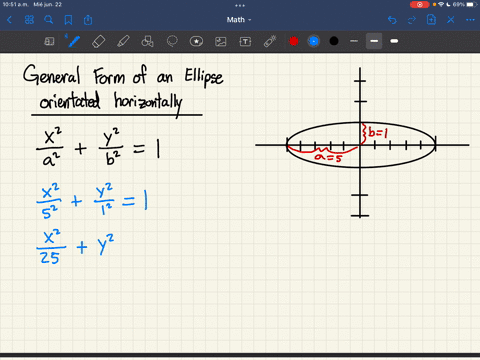Select the medium stroke width

click(374, 41)
